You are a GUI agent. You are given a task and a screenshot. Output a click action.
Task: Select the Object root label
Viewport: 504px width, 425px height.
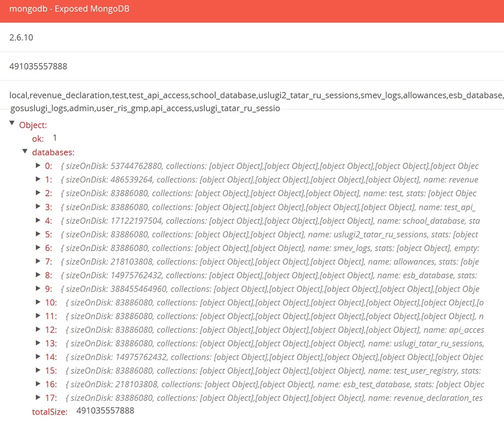[x=33, y=125]
